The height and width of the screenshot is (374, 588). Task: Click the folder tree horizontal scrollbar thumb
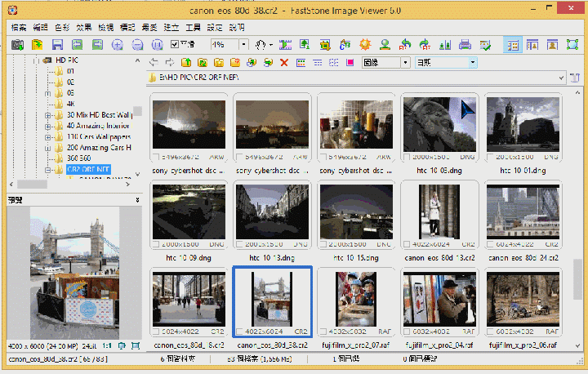click(32, 185)
